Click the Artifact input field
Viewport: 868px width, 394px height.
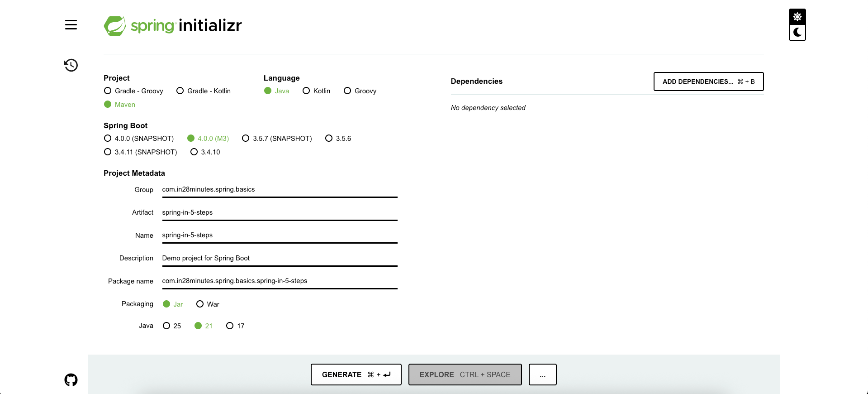280,212
